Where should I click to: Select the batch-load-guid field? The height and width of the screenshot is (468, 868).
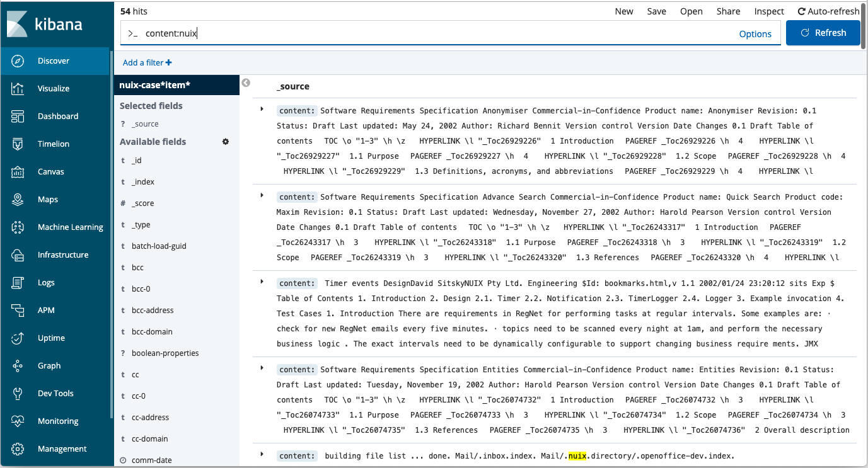[x=159, y=246]
